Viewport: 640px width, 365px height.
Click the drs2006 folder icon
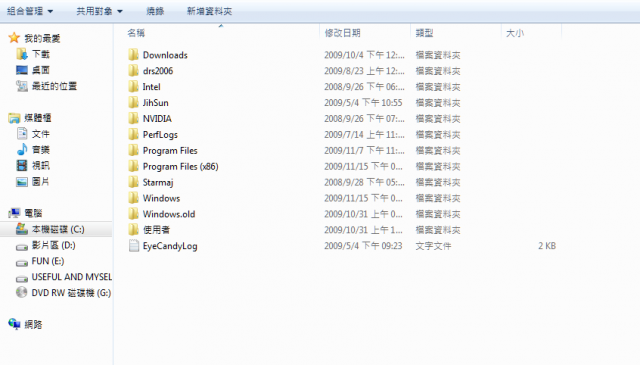[133, 71]
